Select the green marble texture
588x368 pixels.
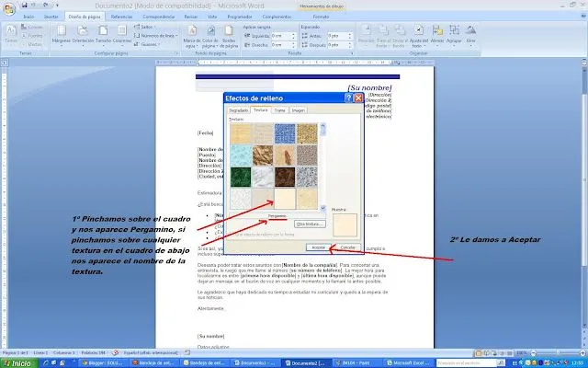click(241, 178)
